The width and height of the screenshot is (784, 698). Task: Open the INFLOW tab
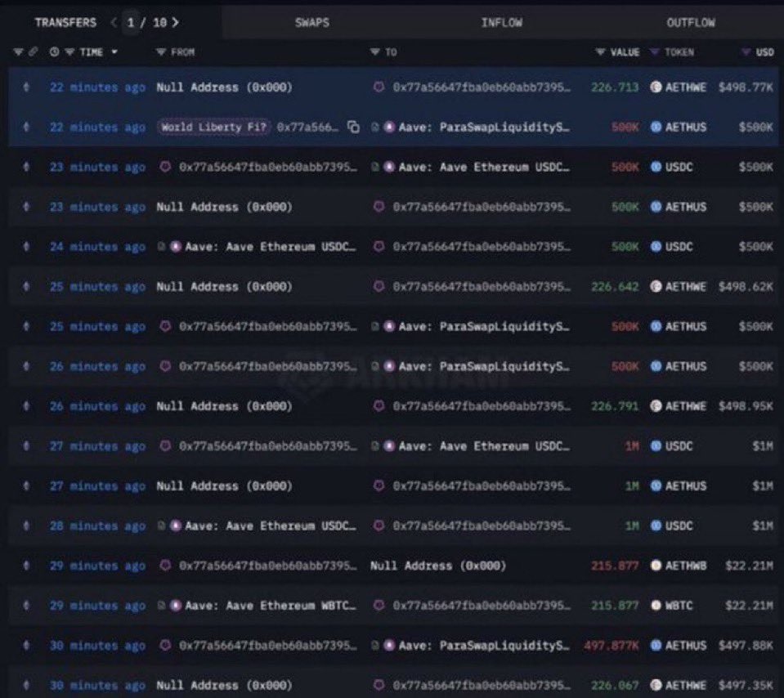point(501,23)
